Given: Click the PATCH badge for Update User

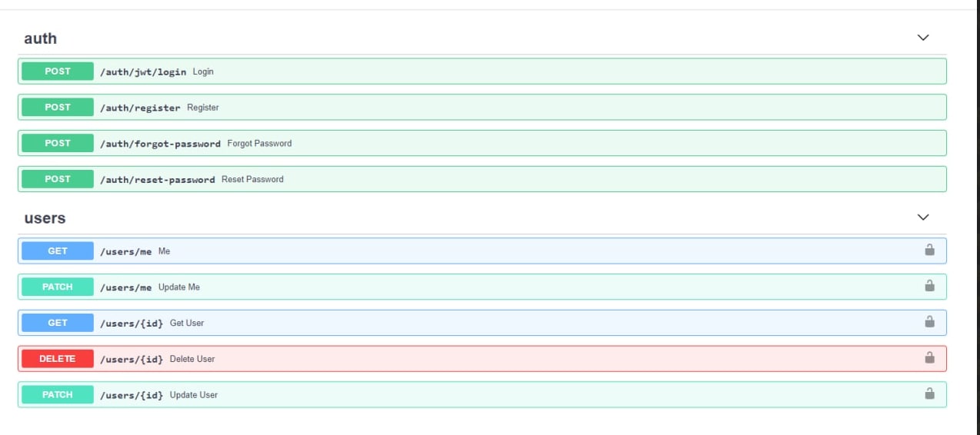Looking at the screenshot, I should pos(58,394).
